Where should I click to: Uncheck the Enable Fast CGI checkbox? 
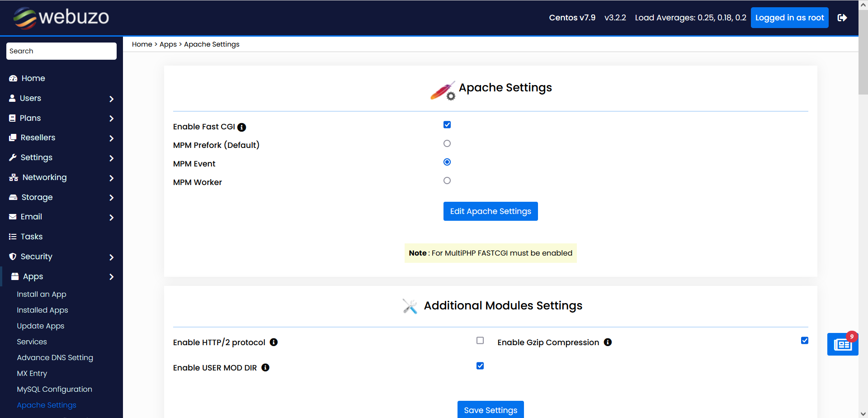pos(447,125)
